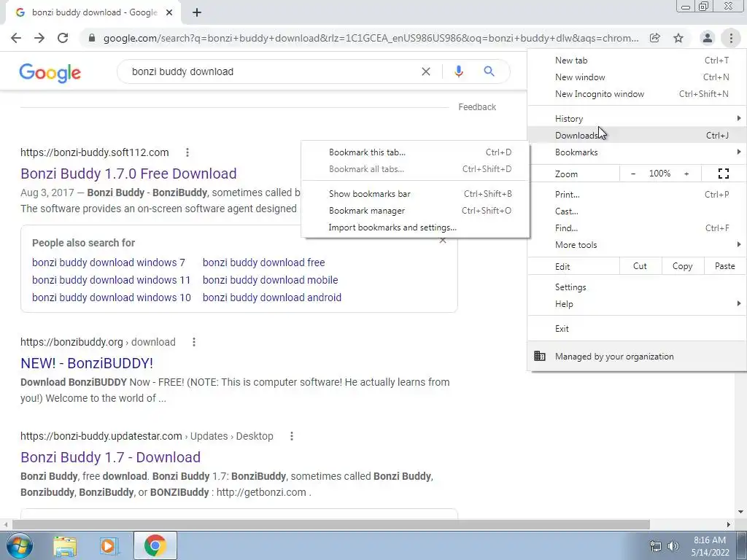Bookmark page with the star icon
747x560 pixels.
click(x=678, y=38)
